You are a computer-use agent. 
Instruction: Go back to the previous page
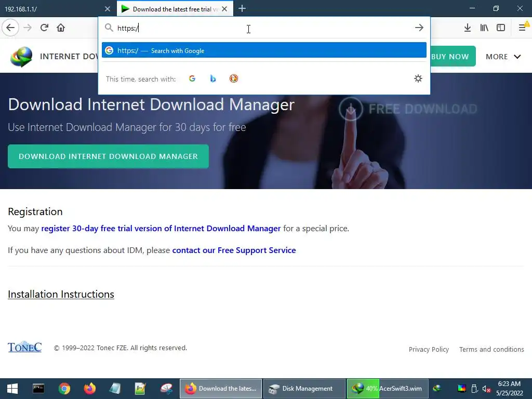coord(10,28)
